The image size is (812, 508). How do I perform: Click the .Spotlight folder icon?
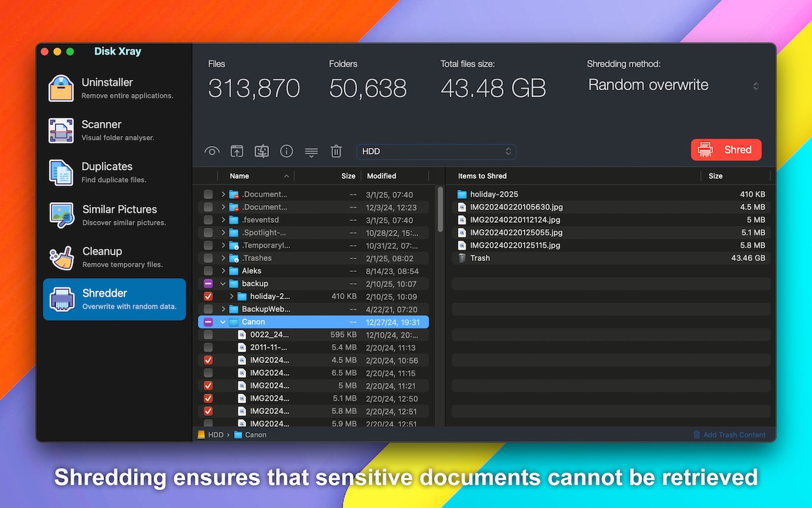pyautogui.click(x=234, y=233)
